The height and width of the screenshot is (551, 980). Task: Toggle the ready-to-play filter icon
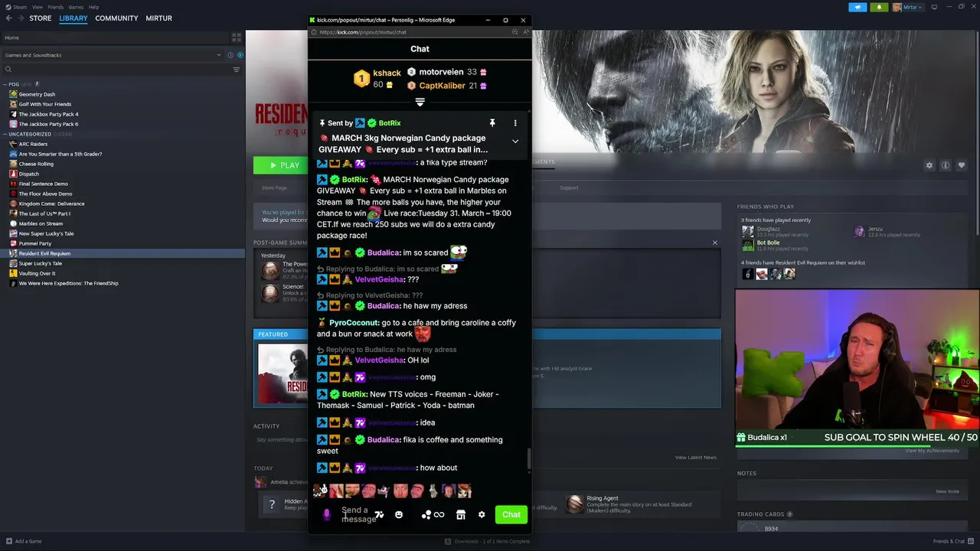pyautogui.click(x=240, y=55)
